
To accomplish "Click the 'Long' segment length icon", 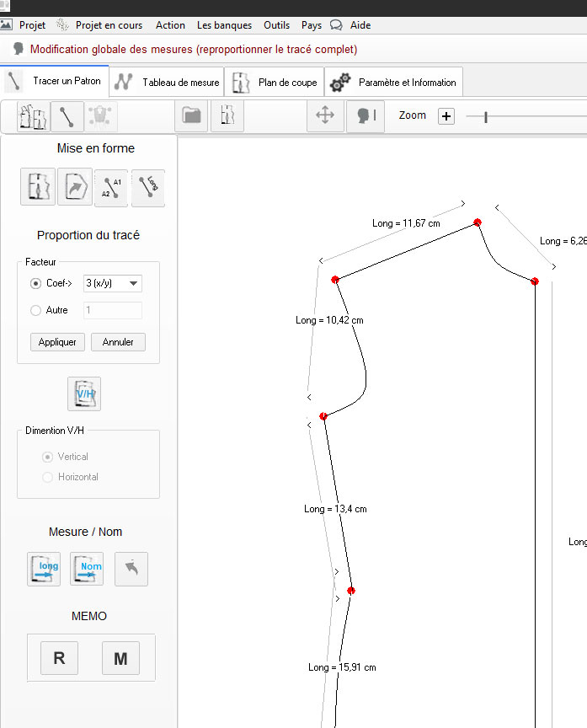I will [148, 187].
